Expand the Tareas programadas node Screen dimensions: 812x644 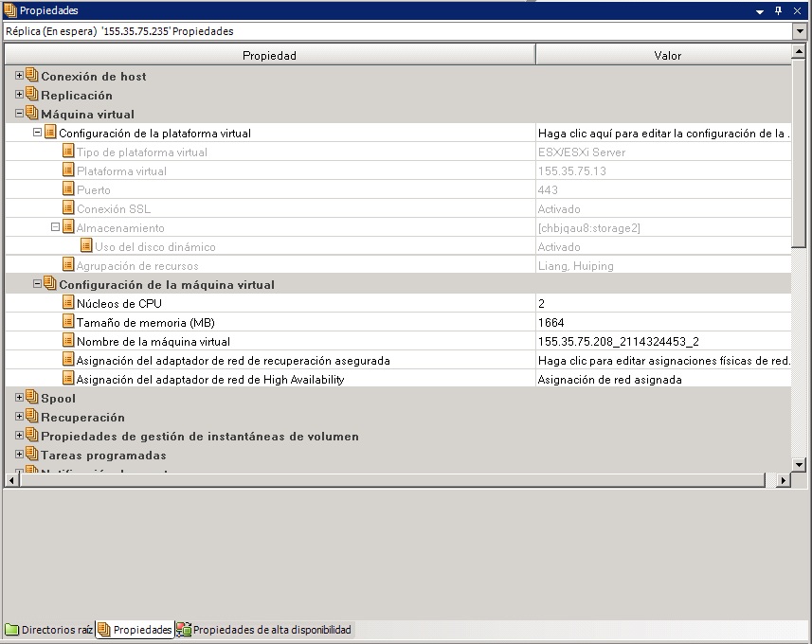coord(19,454)
